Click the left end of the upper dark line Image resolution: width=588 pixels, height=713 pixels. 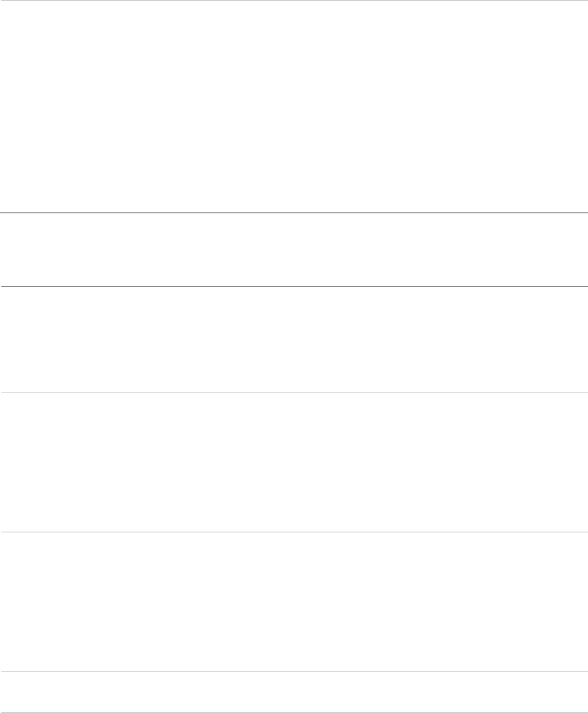click(3, 213)
